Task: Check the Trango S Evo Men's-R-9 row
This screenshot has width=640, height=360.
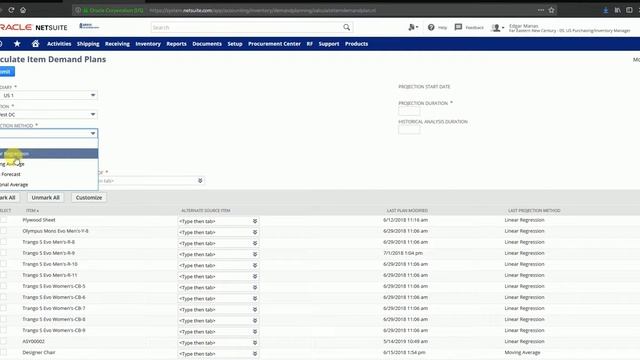Action: [4, 253]
